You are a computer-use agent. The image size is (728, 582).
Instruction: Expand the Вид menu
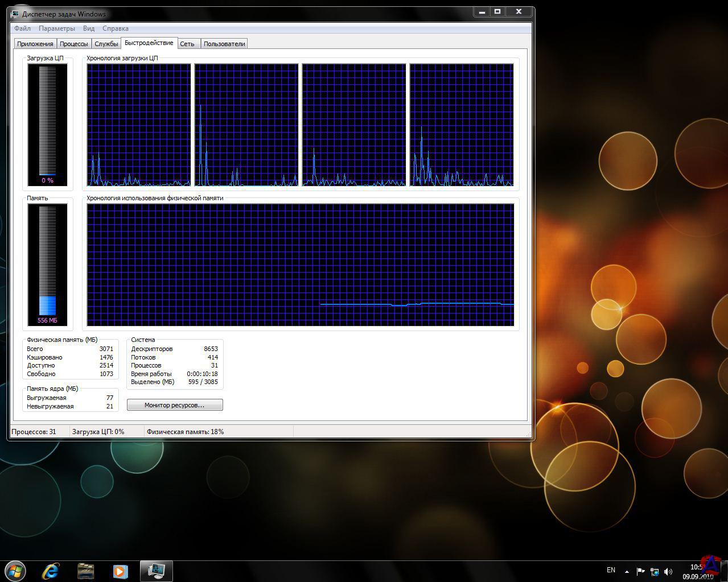coord(89,28)
